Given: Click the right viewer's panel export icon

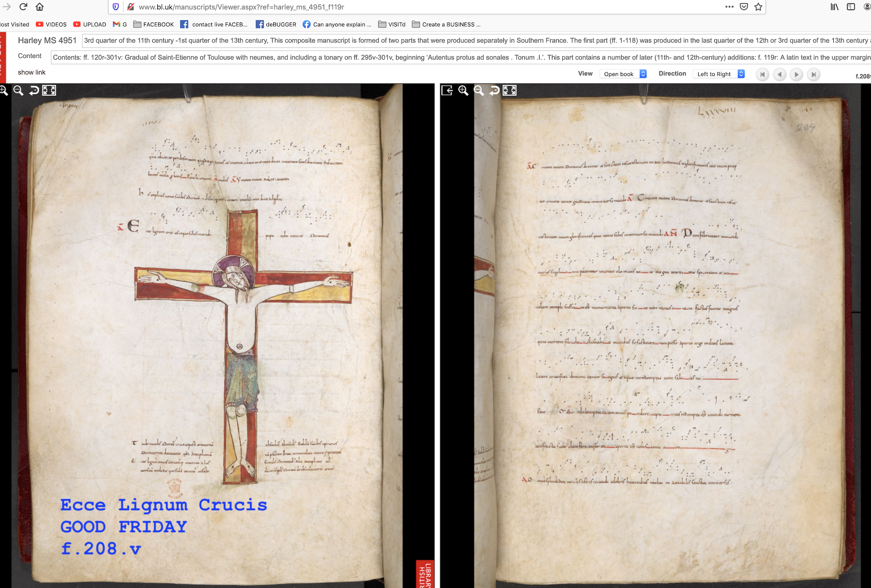Looking at the screenshot, I should (447, 91).
